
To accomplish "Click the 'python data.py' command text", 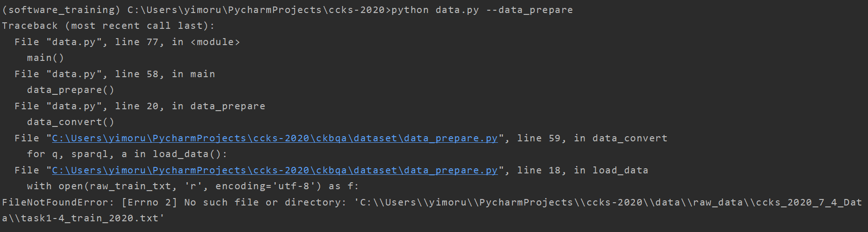I will pos(435,10).
